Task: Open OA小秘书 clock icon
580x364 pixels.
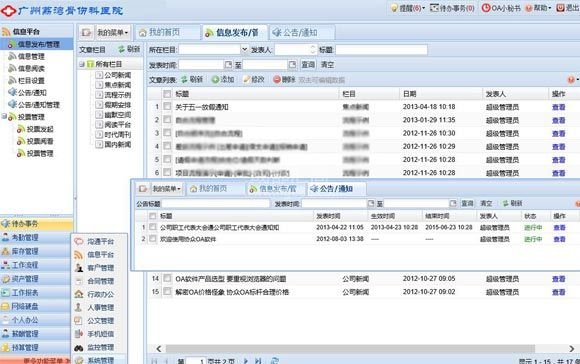Action: pyautogui.click(x=486, y=8)
